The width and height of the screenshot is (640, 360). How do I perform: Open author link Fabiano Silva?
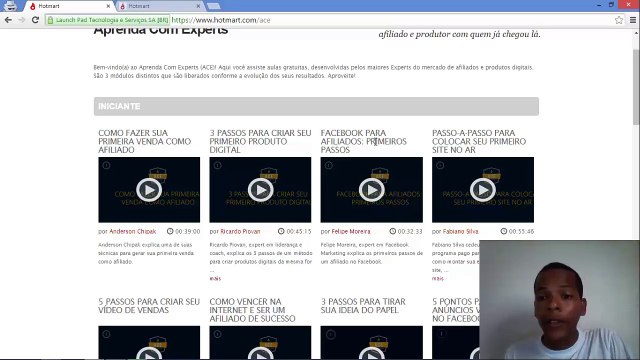click(460, 231)
